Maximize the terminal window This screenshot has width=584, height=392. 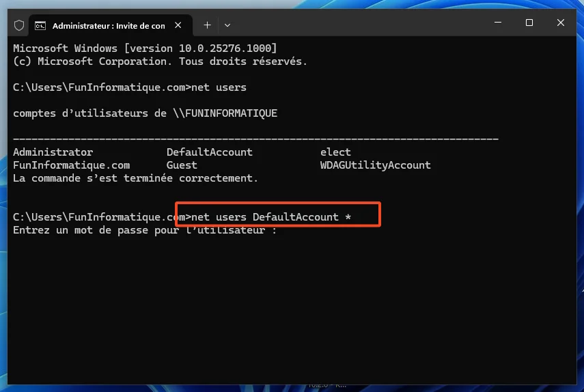[529, 23]
